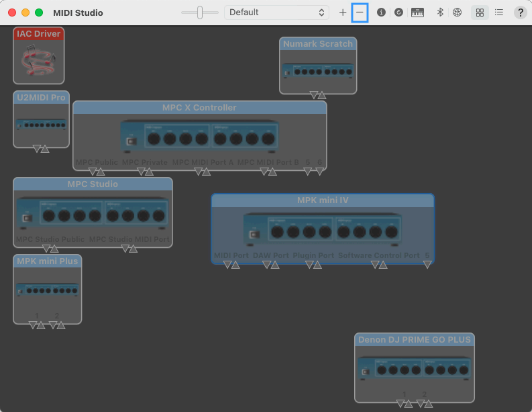The width and height of the screenshot is (532, 412).
Task: Click the output connector under MPC MIDI Port A
Action: (x=198, y=172)
